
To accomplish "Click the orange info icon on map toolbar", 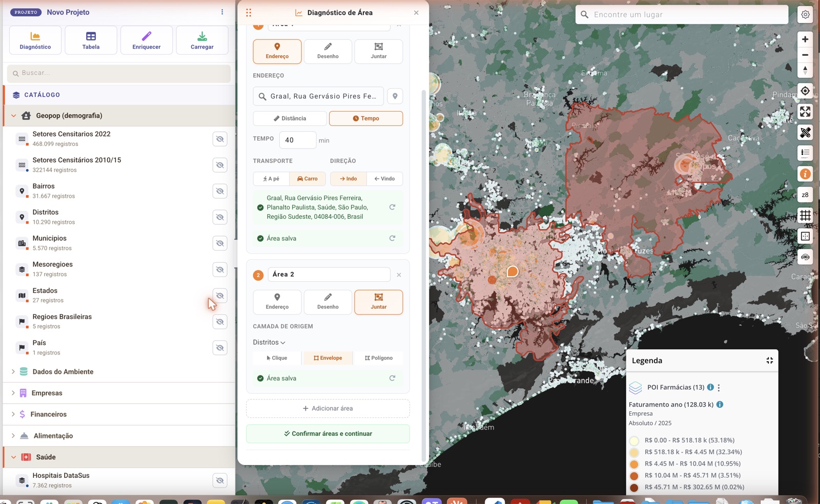I will [805, 174].
